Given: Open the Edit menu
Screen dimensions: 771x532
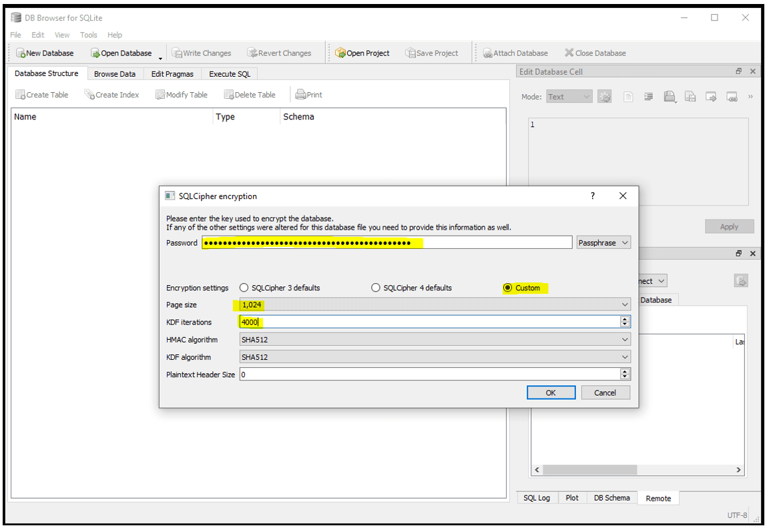Looking at the screenshot, I should (38, 35).
